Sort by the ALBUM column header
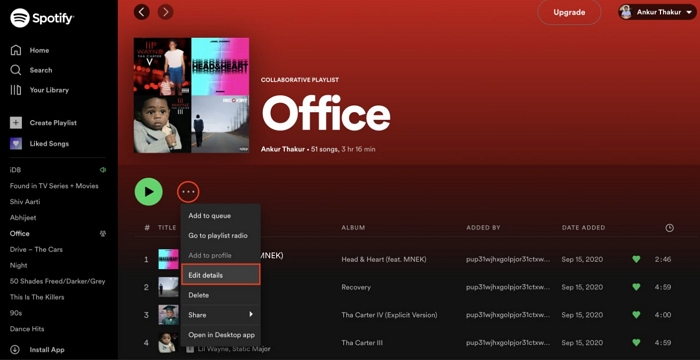 click(353, 228)
